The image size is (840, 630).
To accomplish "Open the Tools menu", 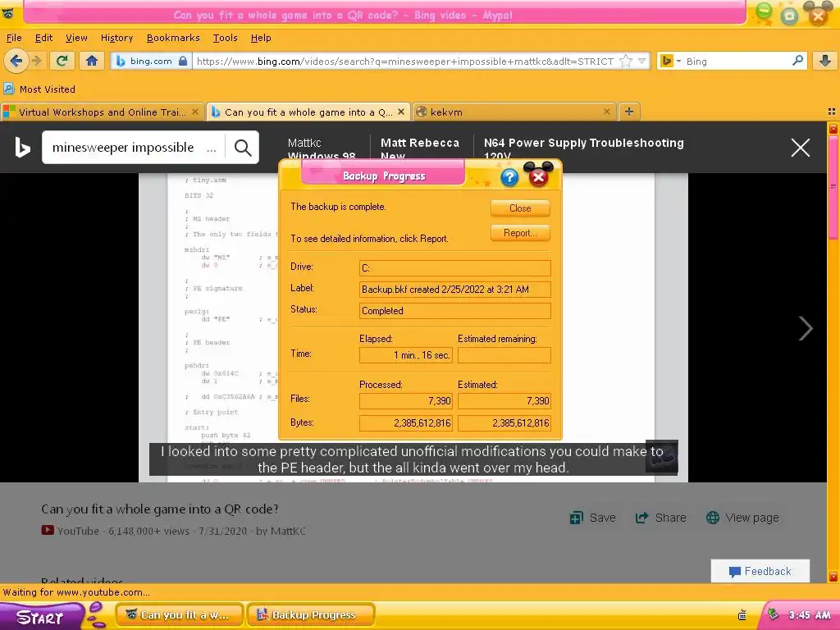I will (225, 38).
